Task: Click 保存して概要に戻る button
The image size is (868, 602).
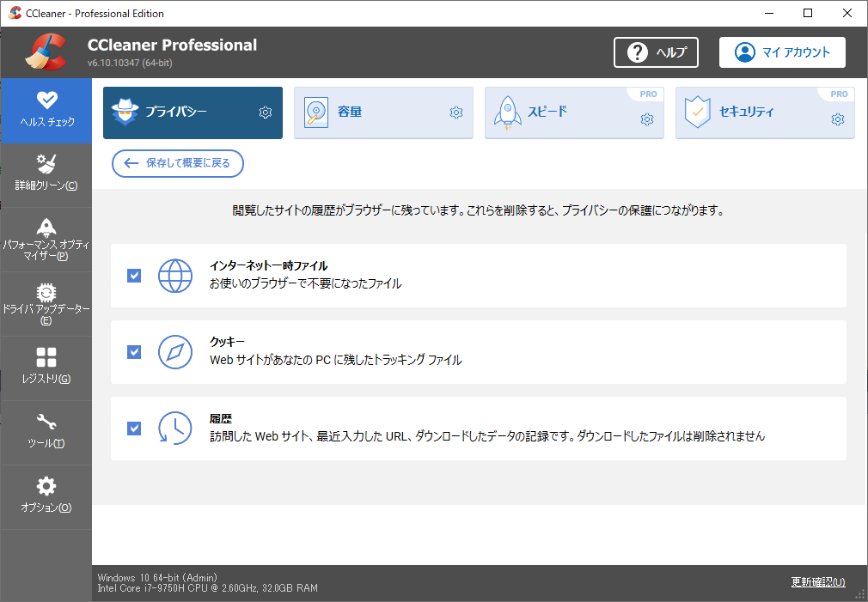Action: 178,163
